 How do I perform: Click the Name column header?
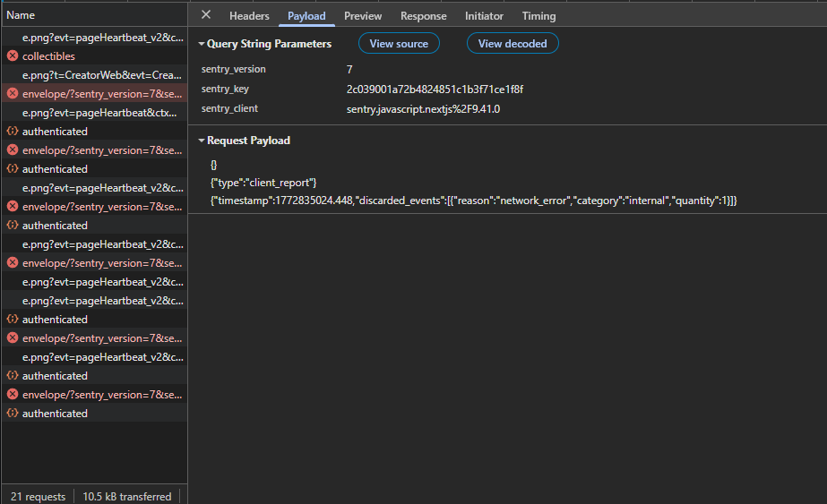tap(22, 15)
